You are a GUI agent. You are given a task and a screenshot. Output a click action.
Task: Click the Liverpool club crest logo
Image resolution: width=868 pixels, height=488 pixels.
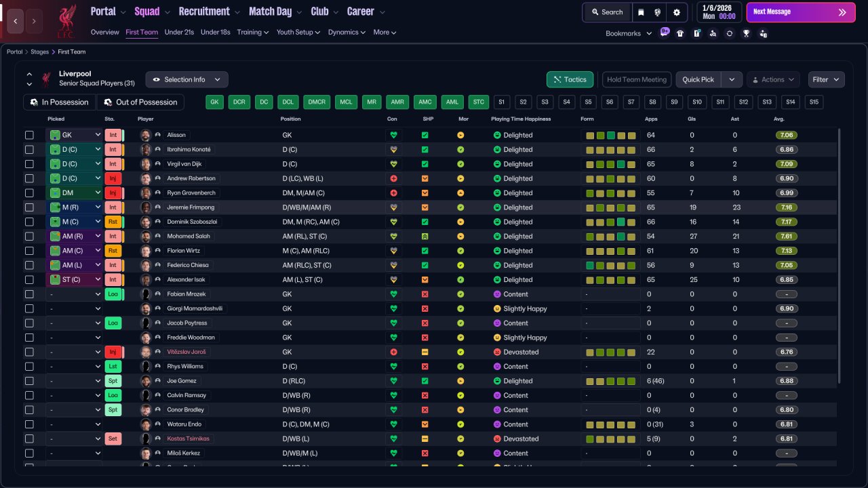tap(66, 21)
